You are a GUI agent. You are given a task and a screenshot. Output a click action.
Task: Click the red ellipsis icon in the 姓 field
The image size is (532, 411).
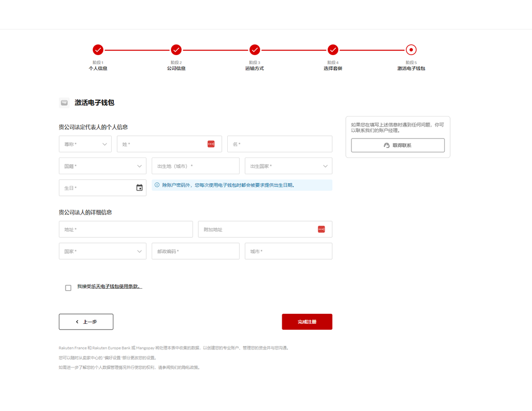211,144
